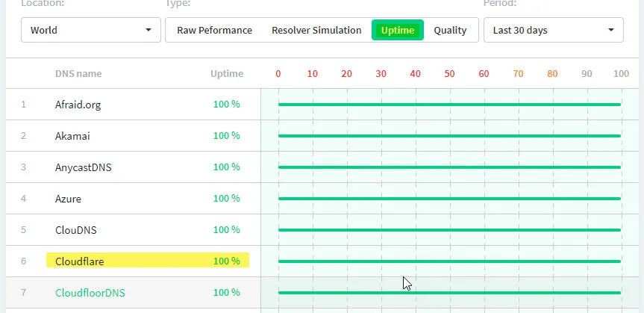Open the World location dropdown

point(91,30)
